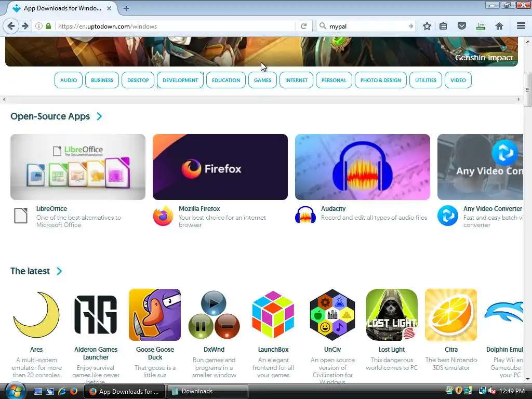Open the Windows Start orb
The image size is (532, 399).
click(x=15, y=391)
